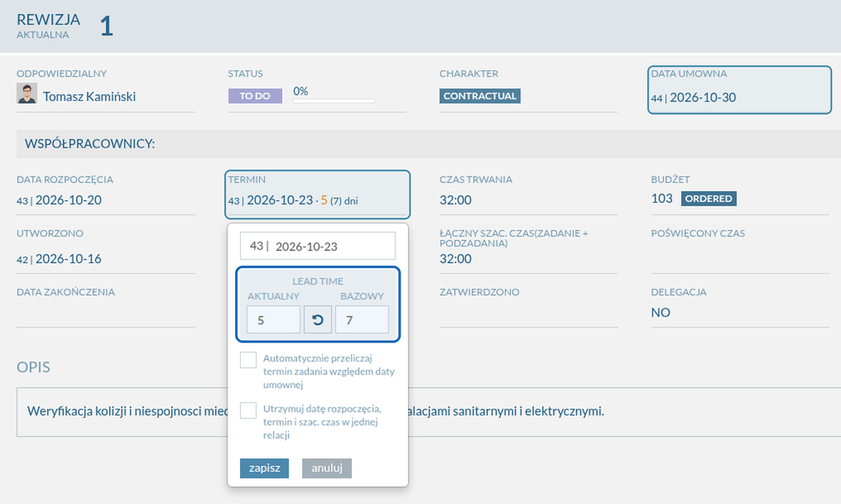Click the ORDERED budget badge
Image resolution: width=841 pixels, height=504 pixels.
pos(709,199)
